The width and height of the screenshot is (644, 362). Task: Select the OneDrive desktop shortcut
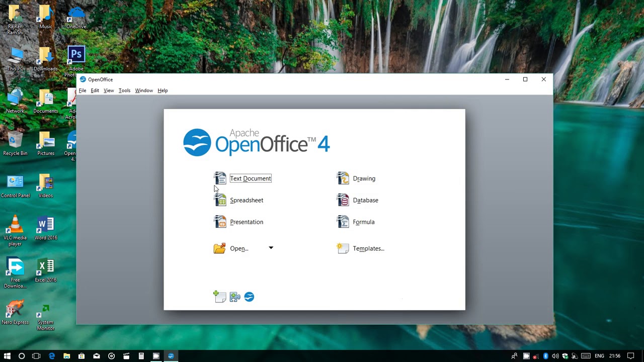coord(76,17)
